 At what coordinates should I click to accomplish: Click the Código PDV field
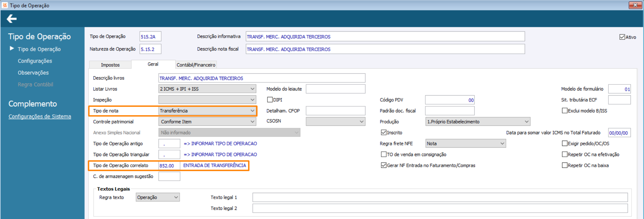click(x=450, y=100)
